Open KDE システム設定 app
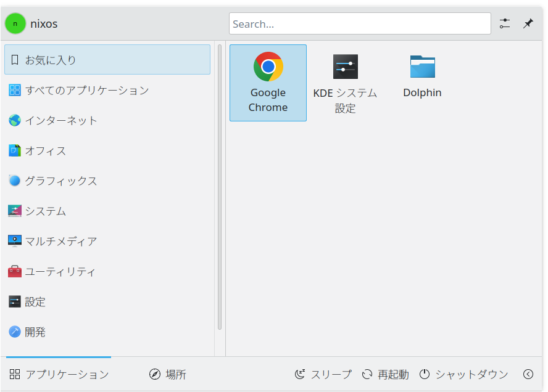548x392 pixels. click(x=345, y=83)
